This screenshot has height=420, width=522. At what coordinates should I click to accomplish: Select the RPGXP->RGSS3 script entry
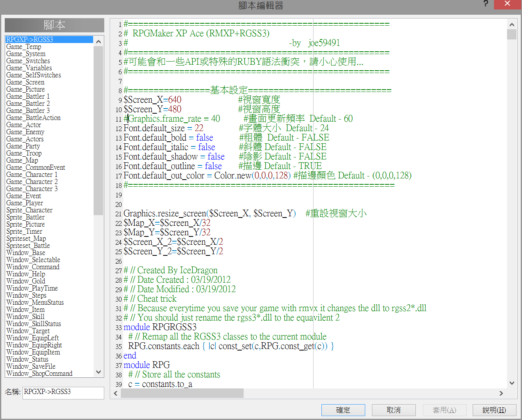coord(49,39)
